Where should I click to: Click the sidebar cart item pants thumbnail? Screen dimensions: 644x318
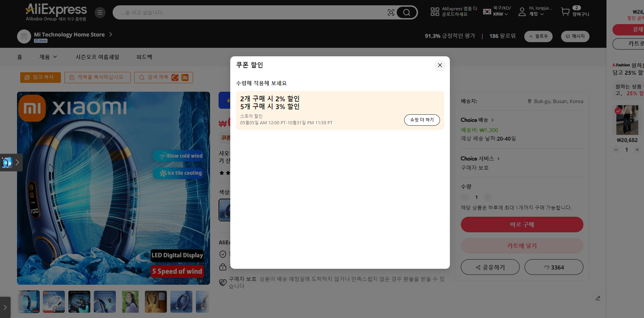627,120
